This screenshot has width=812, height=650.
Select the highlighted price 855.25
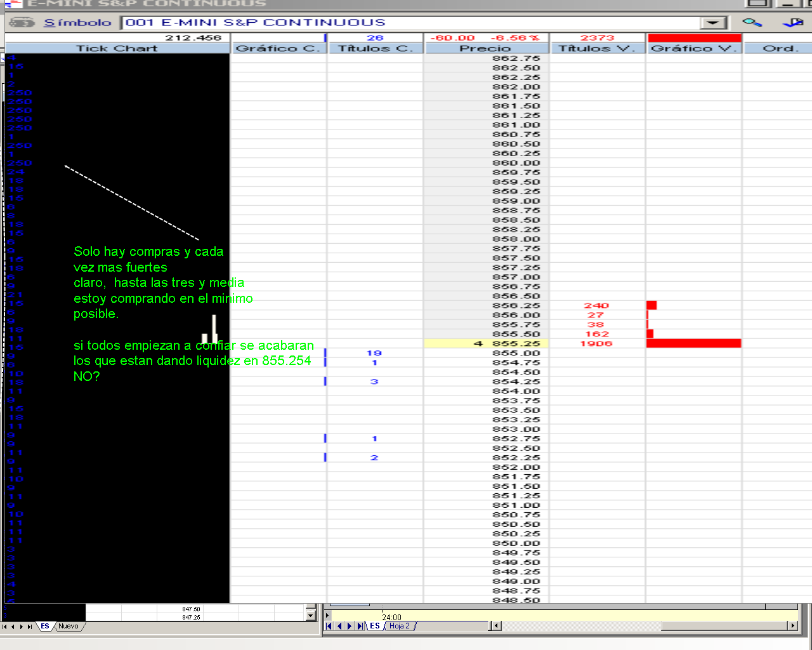pyautogui.click(x=516, y=343)
